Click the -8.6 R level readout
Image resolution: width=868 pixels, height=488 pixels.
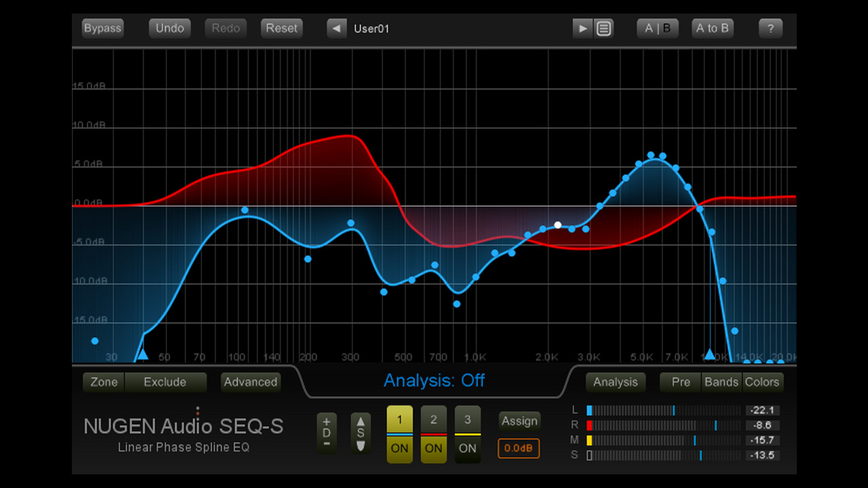pyautogui.click(x=763, y=425)
